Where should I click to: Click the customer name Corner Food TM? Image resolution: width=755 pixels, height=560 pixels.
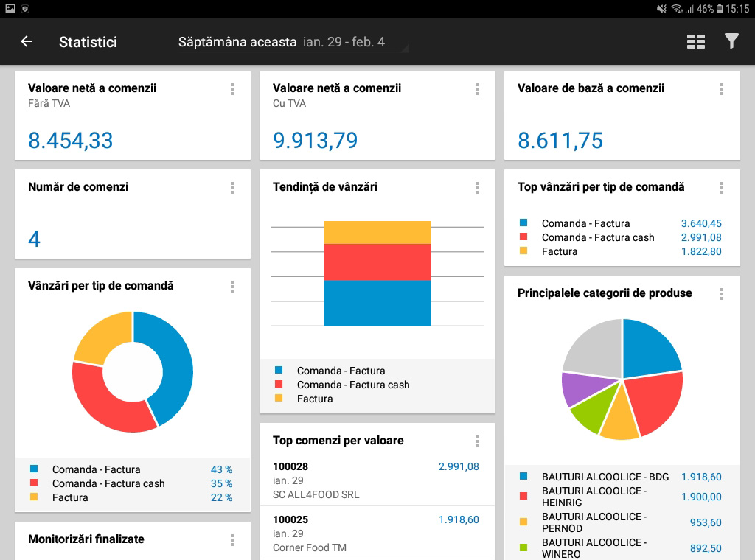[310, 547]
